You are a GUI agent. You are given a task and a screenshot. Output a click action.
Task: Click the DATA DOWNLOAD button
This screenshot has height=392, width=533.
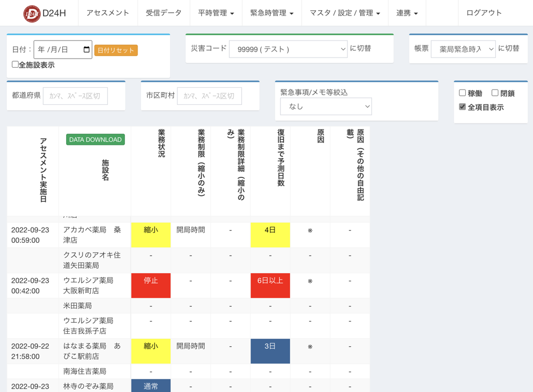(95, 140)
